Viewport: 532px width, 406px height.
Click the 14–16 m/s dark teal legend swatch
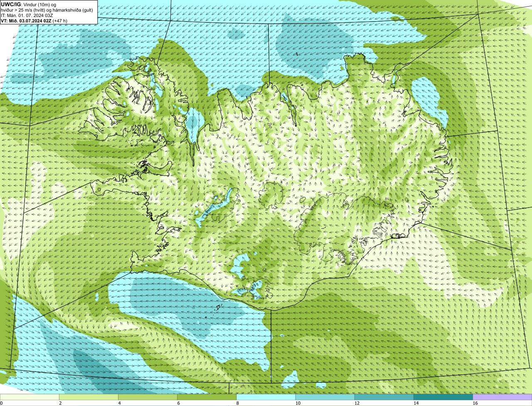(x=443, y=397)
